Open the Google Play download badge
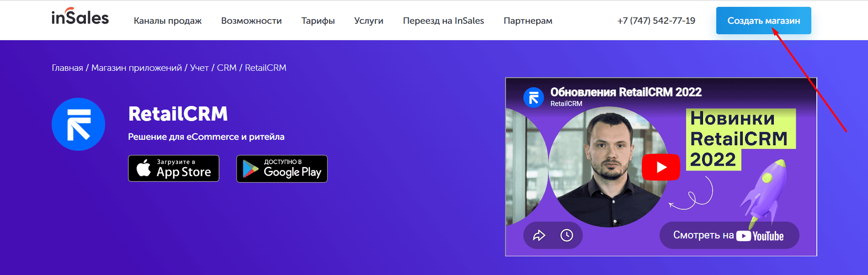This screenshot has height=275, width=868. pyautogui.click(x=282, y=169)
